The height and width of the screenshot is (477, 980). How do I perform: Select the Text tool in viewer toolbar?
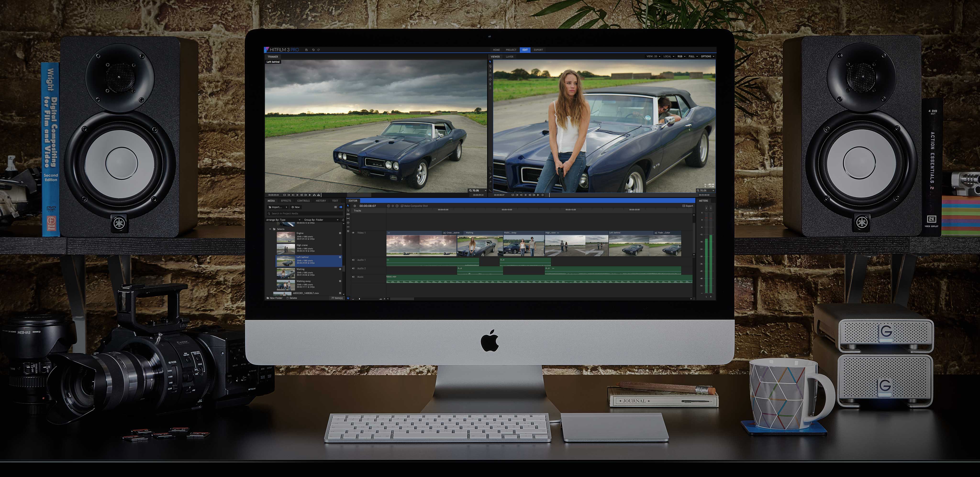pyautogui.click(x=490, y=71)
